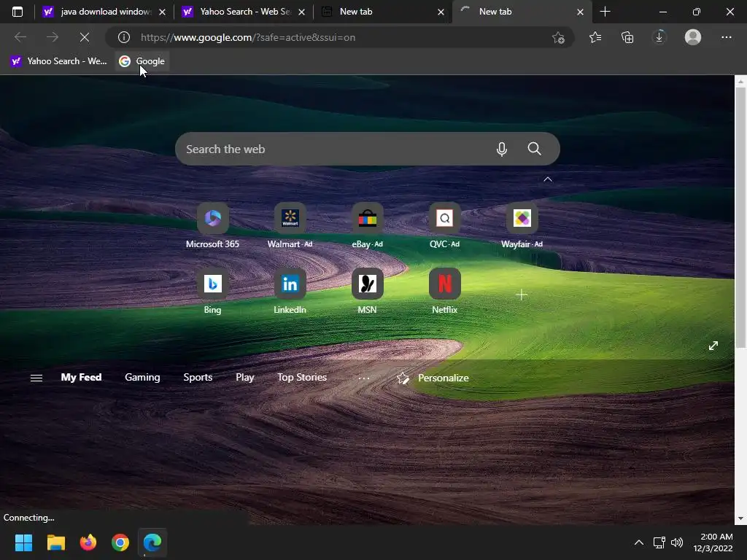Select My Feed tab
Viewport: 747px width, 560px height.
pyautogui.click(x=81, y=377)
